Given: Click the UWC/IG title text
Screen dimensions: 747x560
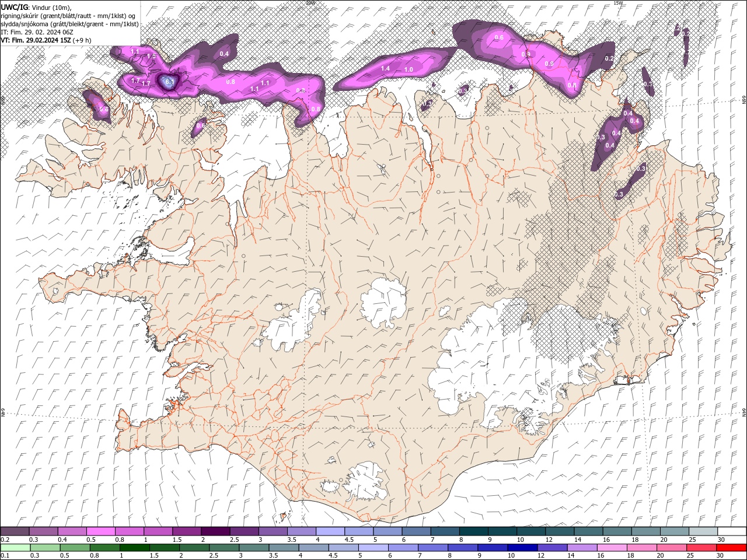Looking at the screenshot, I should pyautogui.click(x=15, y=7).
